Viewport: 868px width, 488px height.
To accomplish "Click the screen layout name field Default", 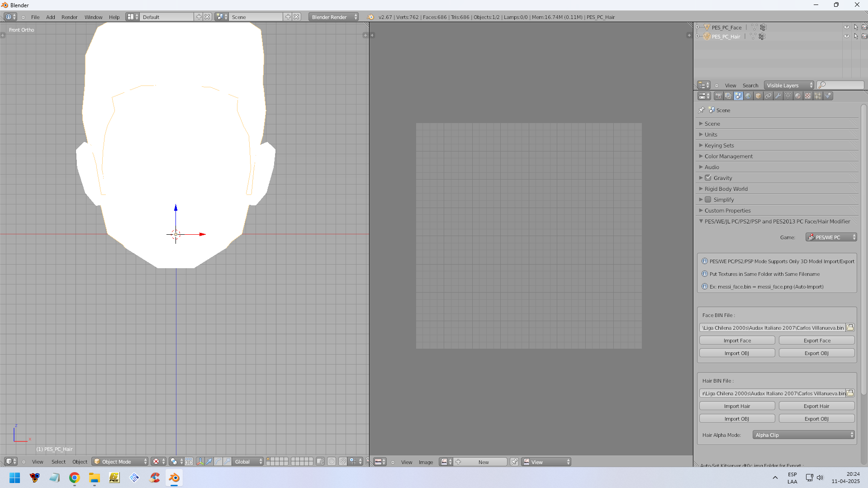I will (x=167, y=17).
